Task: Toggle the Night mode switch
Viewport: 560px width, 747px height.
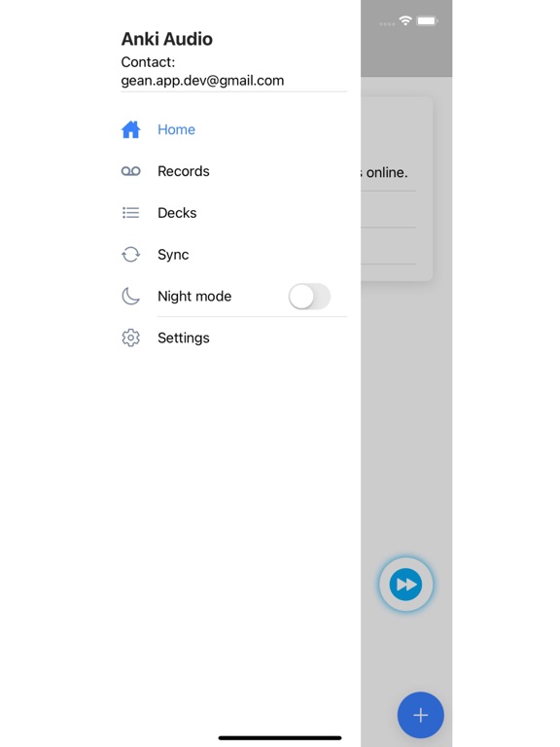Action: tap(309, 297)
